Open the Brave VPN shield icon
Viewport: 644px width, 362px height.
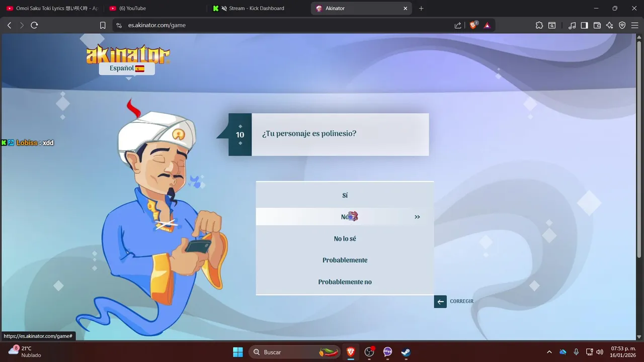tap(622, 25)
